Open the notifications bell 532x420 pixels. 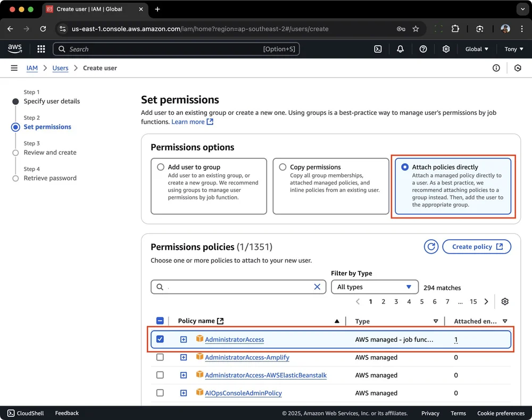click(401, 49)
